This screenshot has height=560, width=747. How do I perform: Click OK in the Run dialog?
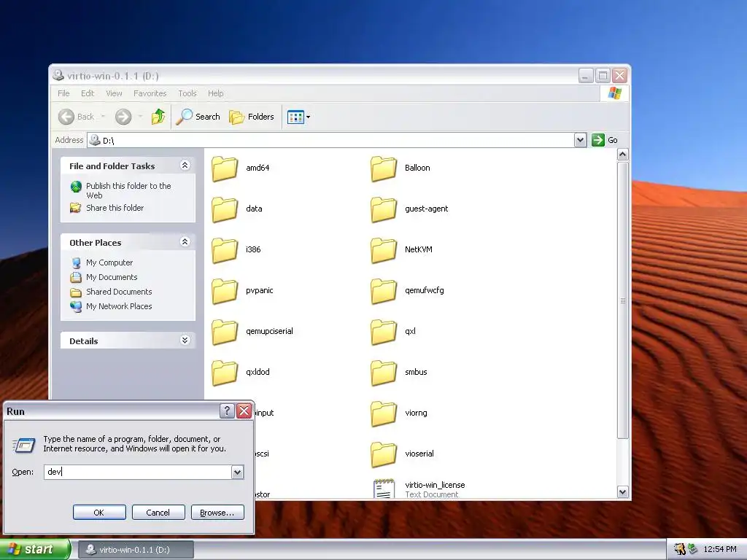coord(99,513)
